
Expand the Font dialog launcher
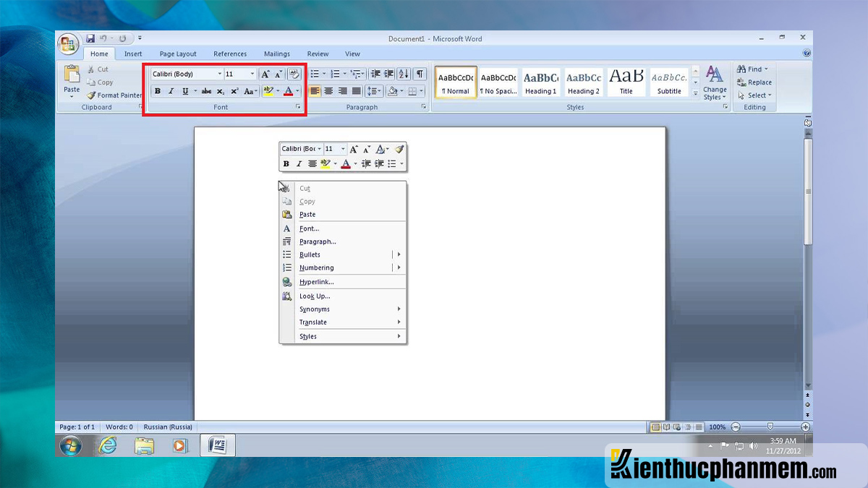point(297,107)
